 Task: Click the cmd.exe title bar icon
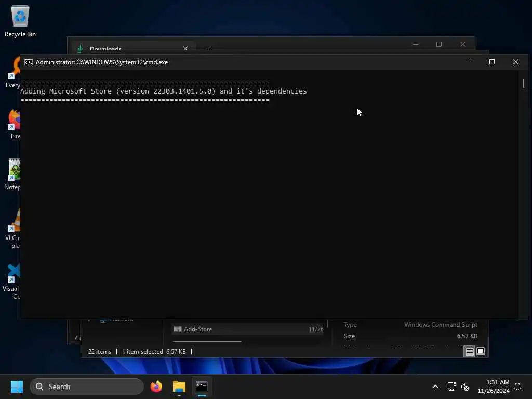pyautogui.click(x=29, y=62)
